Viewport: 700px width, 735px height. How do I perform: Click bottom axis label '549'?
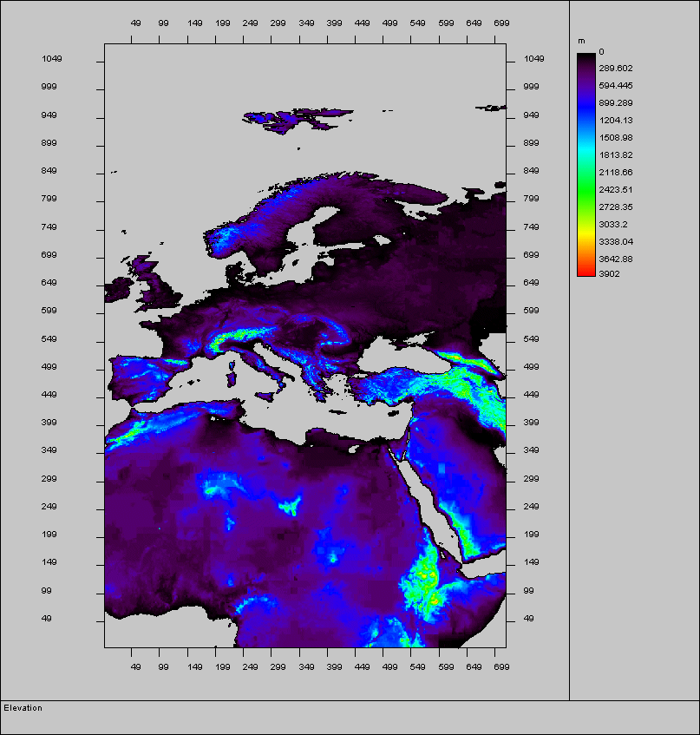pos(417,667)
